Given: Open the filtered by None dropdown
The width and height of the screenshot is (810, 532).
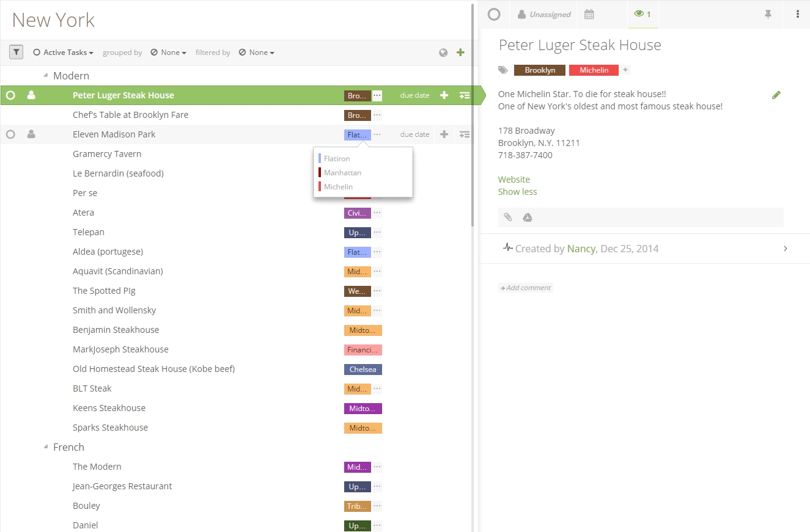Looking at the screenshot, I should [257, 53].
